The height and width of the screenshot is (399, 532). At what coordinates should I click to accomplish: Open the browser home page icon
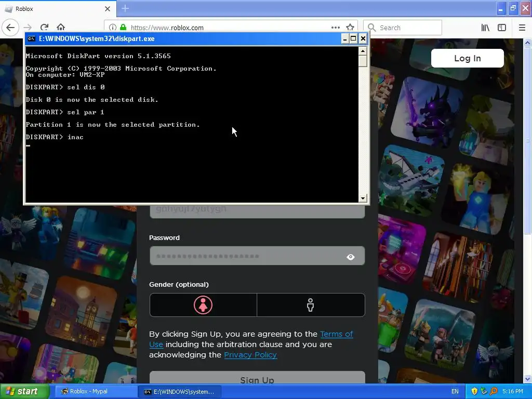61,28
